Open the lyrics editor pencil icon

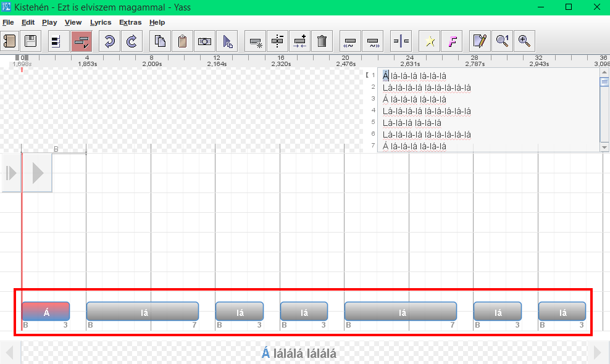tap(480, 41)
